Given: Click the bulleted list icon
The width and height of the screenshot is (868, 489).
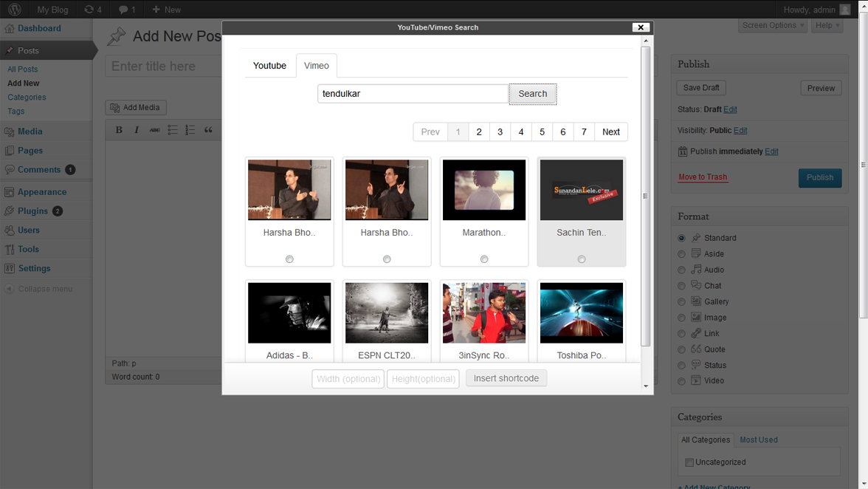Looking at the screenshot, I should pos(172,130).
